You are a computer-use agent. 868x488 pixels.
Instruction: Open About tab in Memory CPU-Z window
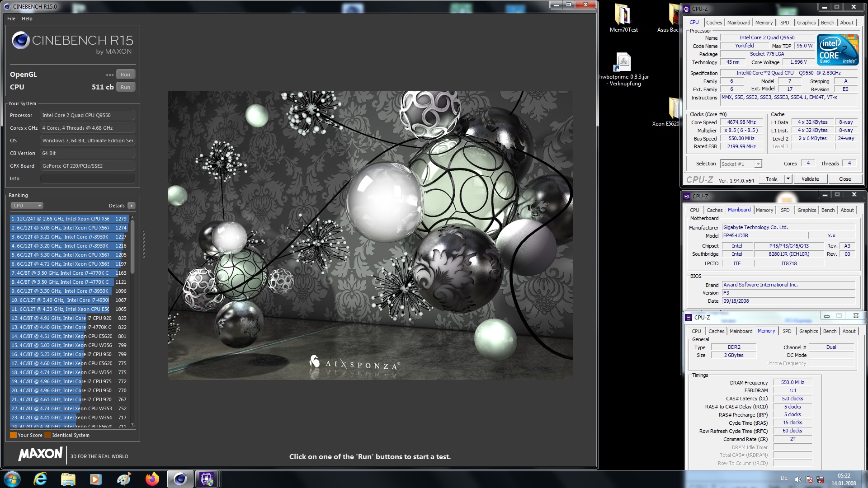tap(849, 331)
